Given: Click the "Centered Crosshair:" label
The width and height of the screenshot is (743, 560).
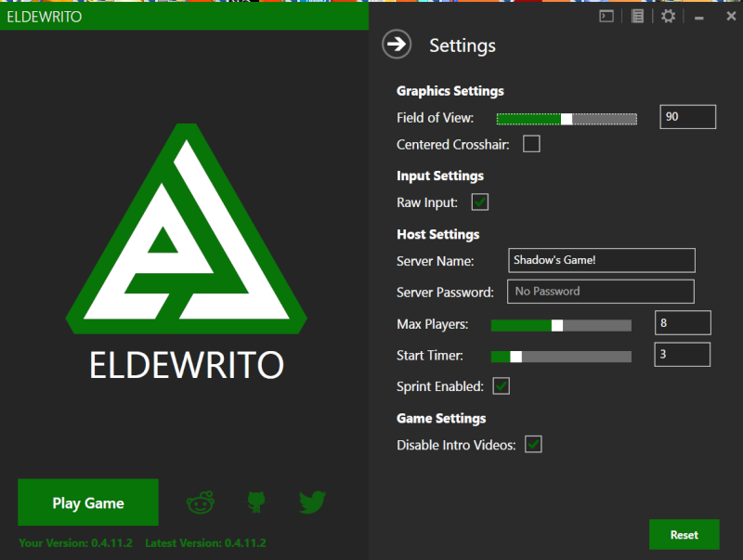Looking at the screenshot, I should coord(453,145).
